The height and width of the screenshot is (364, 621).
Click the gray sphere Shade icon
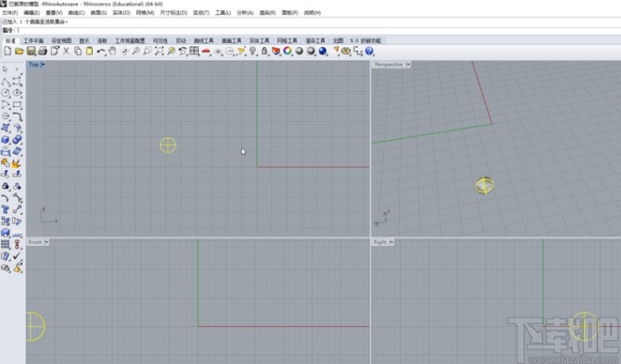(x=299, y=51)
